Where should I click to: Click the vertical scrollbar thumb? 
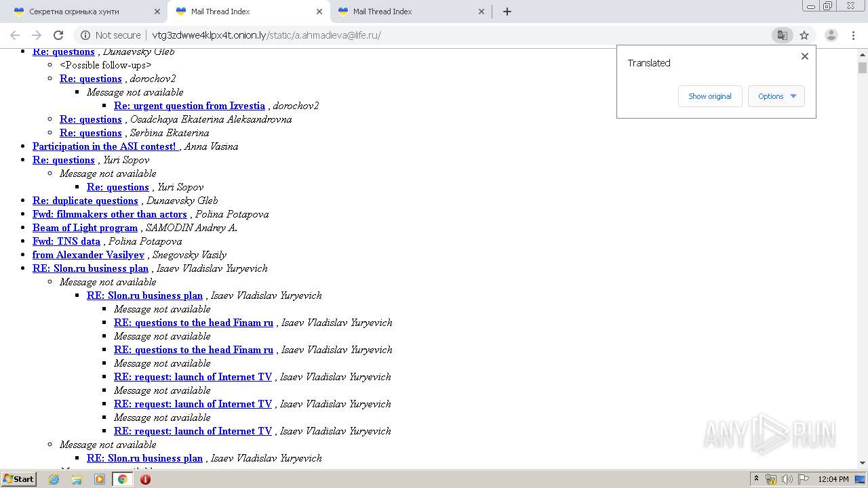point(863,68)
